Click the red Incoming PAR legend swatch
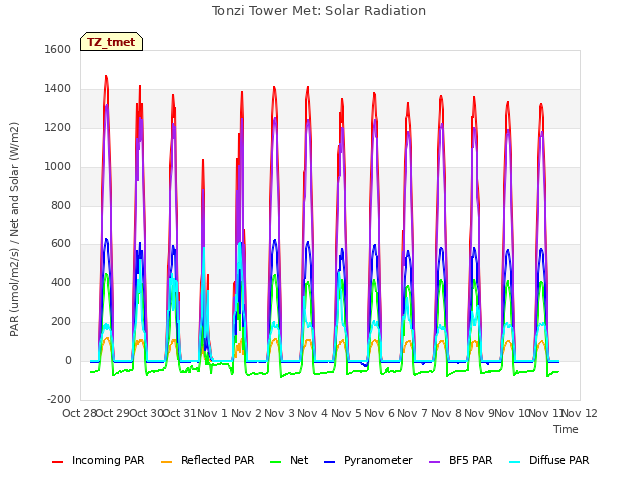Screen dimensions: 640x480 (x=58, y=462)
